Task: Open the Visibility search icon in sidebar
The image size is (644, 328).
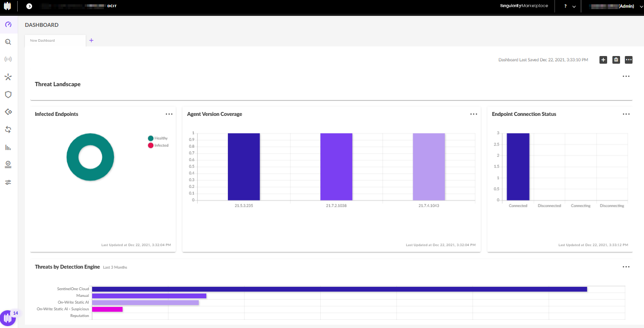Action: coord(8,42)
